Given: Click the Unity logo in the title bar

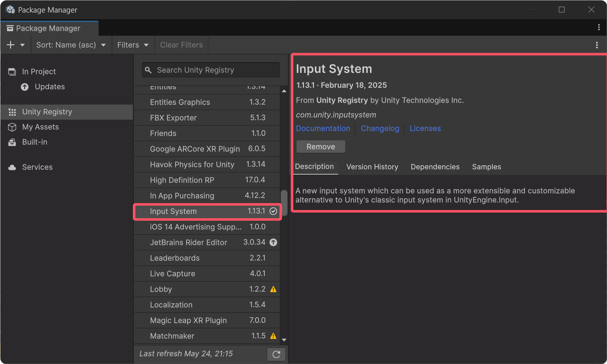Looking at the screenshot, I should (x=10, y=10).
